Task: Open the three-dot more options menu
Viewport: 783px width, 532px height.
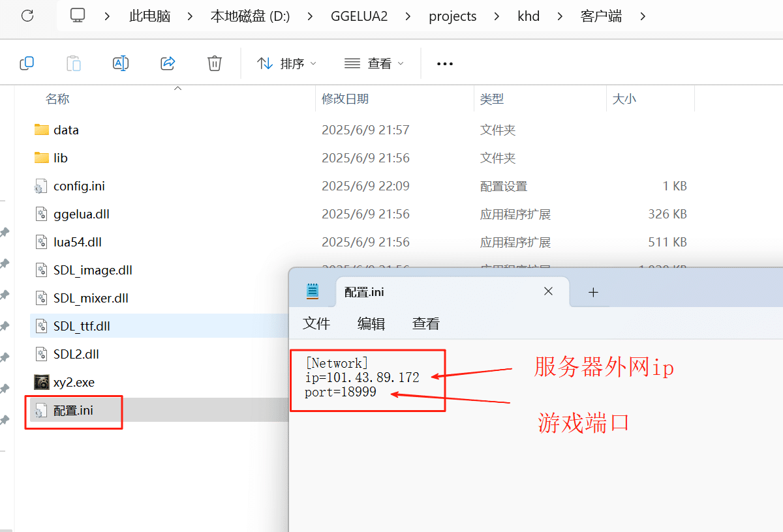Action: click(x=444, y=64)
